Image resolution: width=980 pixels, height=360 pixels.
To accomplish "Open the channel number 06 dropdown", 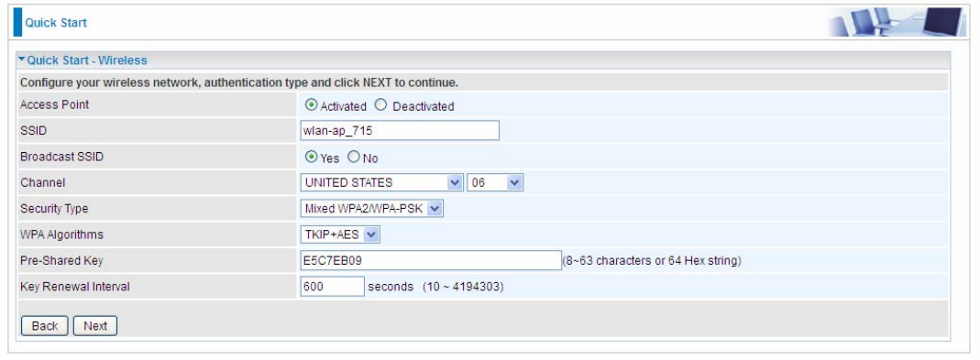I will click(495, 182).
